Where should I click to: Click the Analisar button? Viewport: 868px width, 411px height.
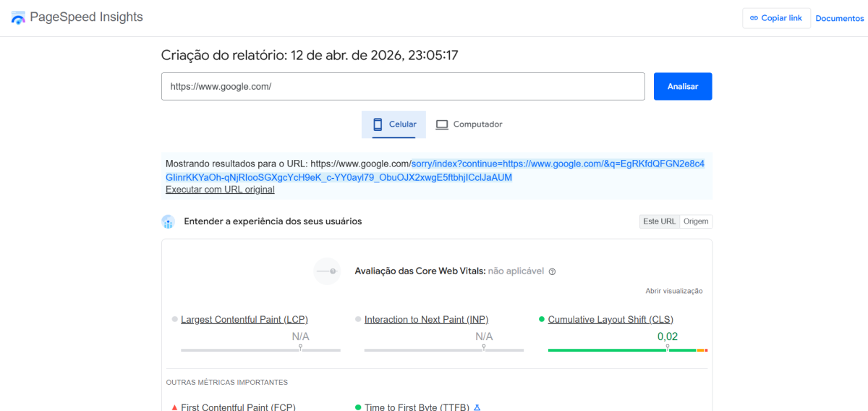(x=683, y=86)
